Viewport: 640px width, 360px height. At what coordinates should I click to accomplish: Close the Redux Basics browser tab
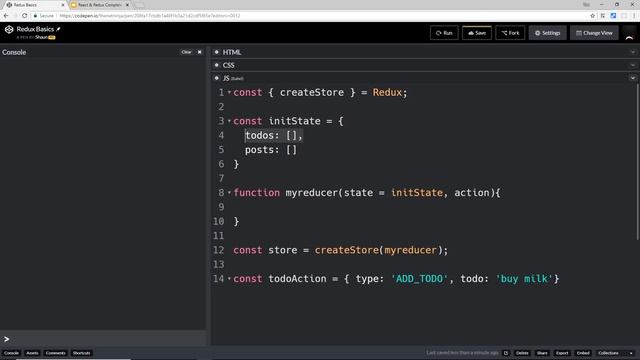(x=63, y=5)
